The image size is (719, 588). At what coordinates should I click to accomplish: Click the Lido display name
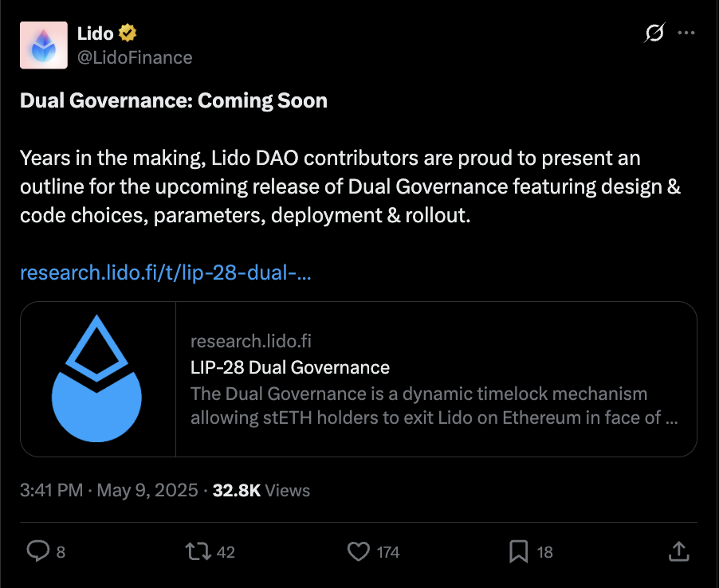96,33
